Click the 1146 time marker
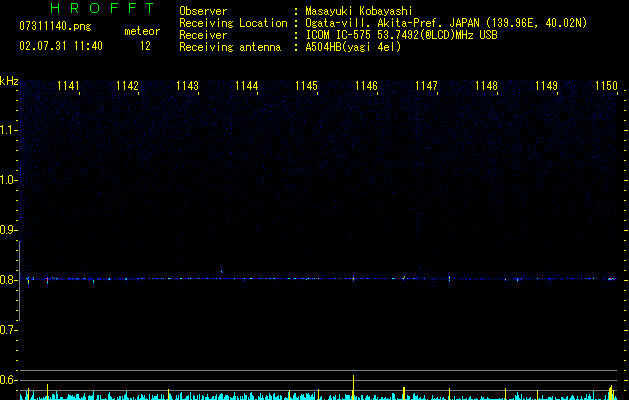The height and width of the screenshot is (400, 629). pos(366,86)
